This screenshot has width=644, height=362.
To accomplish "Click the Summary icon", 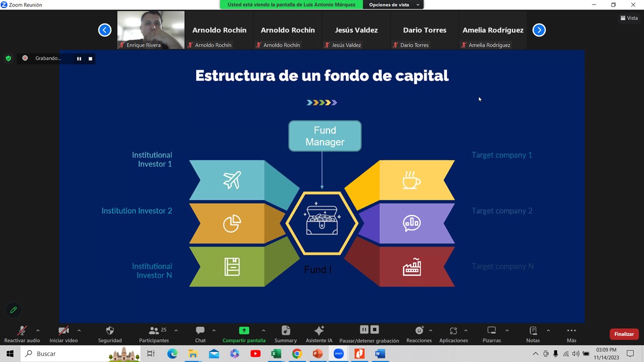I will tap(285, 331).
